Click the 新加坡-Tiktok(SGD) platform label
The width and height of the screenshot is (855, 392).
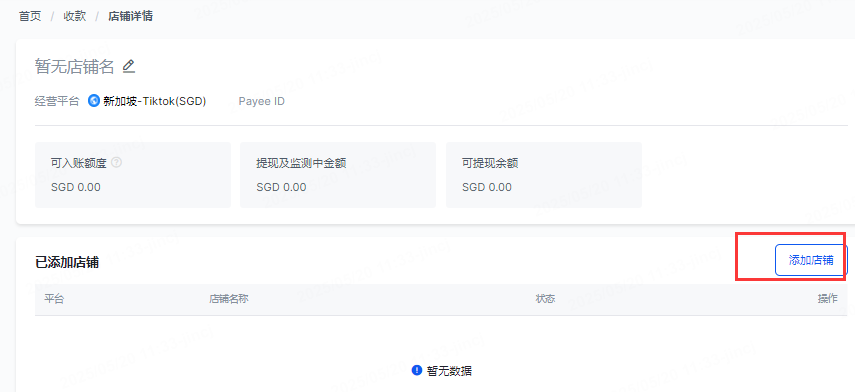(x=155, y=101)
